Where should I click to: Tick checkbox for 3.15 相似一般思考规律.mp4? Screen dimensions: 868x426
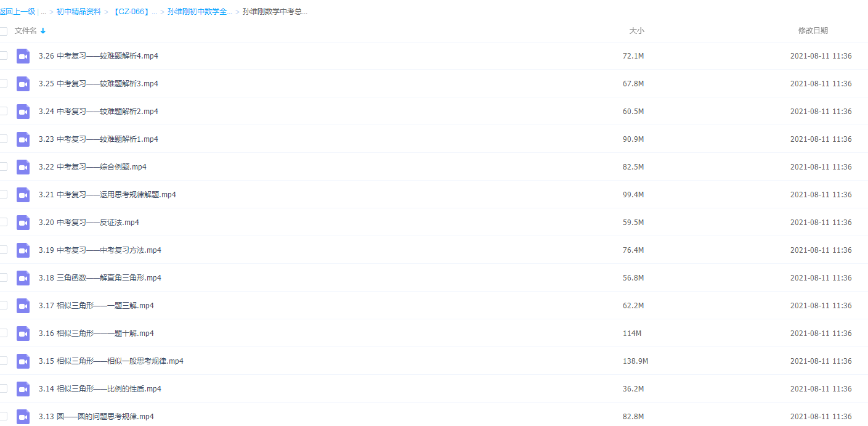(3, 361)
